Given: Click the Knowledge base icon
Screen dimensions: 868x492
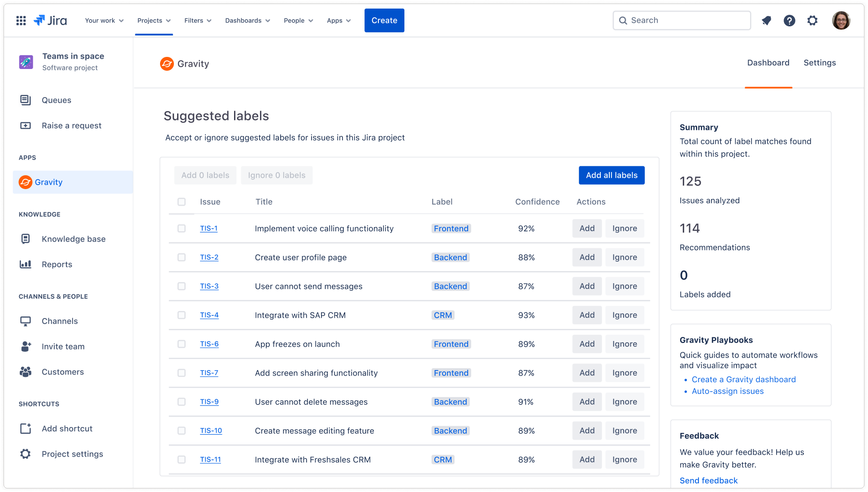Looking at the screenshot, I should (26, 239).
